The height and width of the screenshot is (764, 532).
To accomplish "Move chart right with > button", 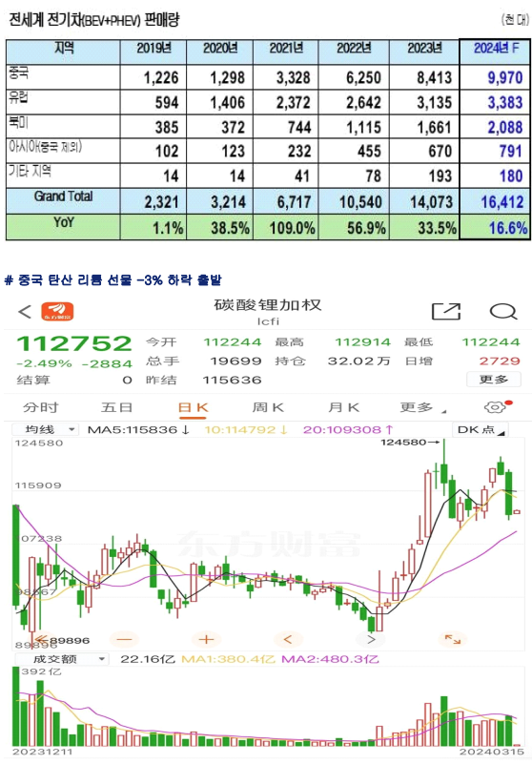I will pos(371,639).
